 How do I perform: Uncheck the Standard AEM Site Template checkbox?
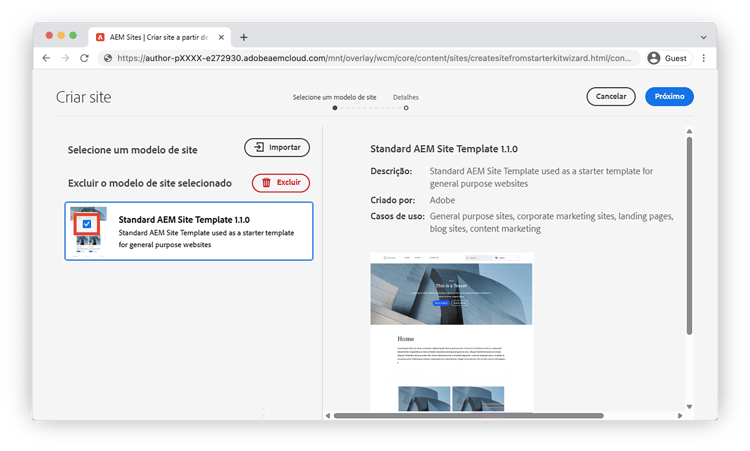click(87, 224)
